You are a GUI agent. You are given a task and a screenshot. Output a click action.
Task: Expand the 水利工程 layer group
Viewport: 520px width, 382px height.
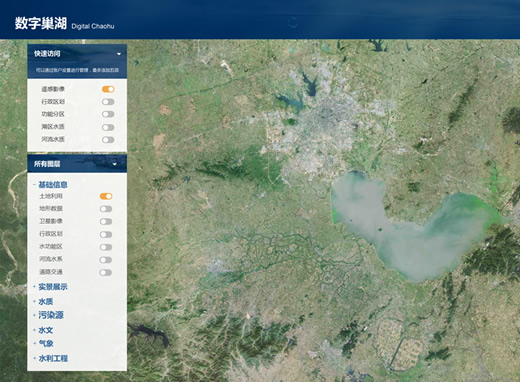point(51,359)
